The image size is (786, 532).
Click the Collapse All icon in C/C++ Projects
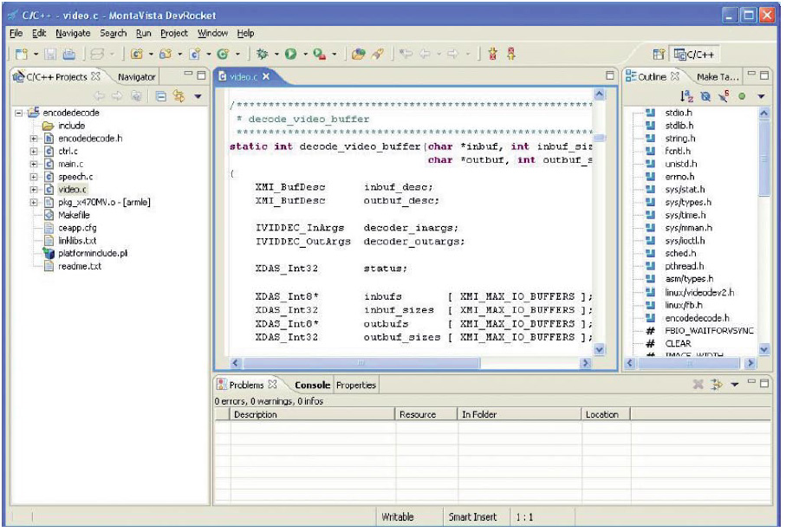pyautogui.click(x=161, y=96)
